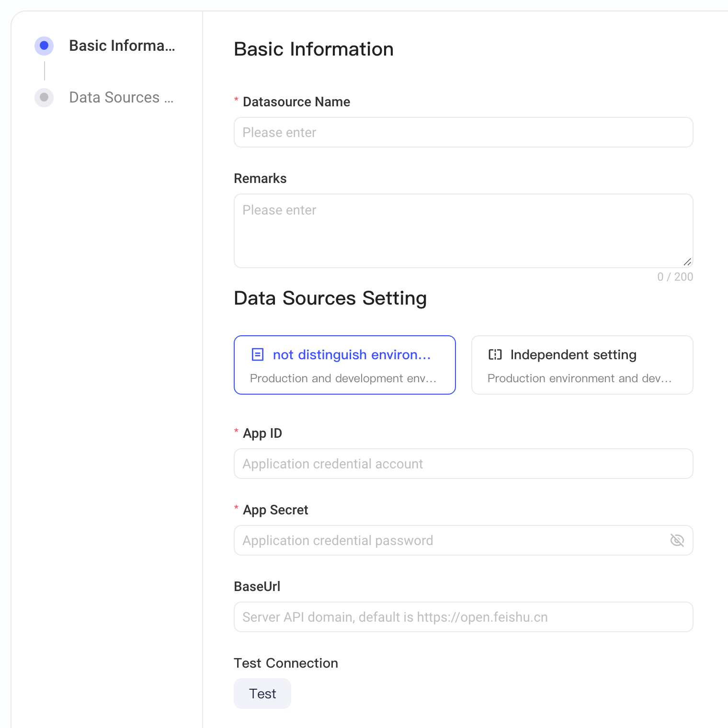Focus the App Secret input field
The height and width of the screenshot is (728, 728).
pos(464,540)
